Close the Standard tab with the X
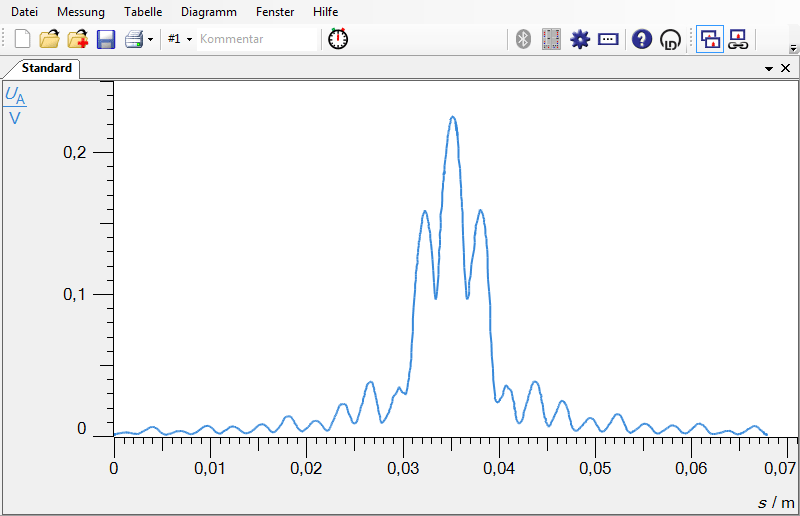Viewport: 800px width, 516px height. (x=786, y=68)
